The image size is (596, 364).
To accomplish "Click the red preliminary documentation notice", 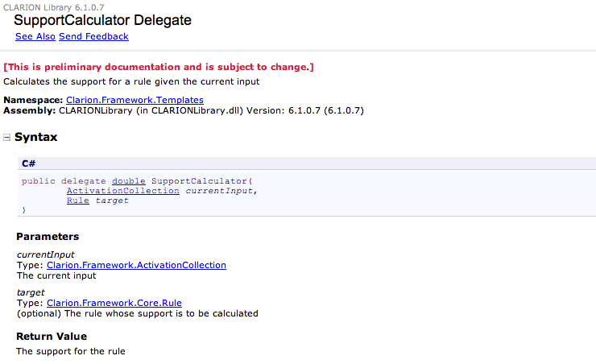I will click(x=159, y=67).
